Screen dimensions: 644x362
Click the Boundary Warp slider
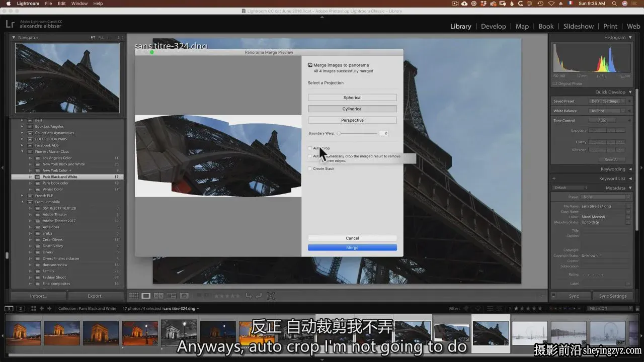pyautogui.click(x=358, y=133)
